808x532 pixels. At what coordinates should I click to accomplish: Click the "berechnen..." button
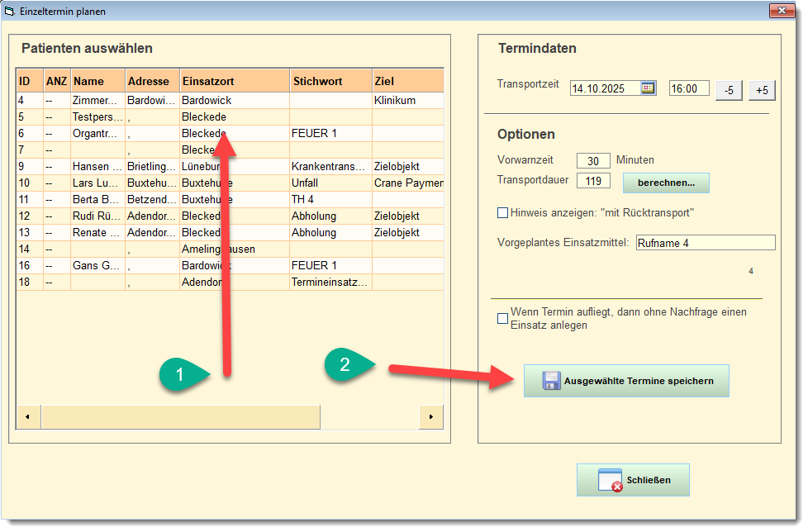665,183
